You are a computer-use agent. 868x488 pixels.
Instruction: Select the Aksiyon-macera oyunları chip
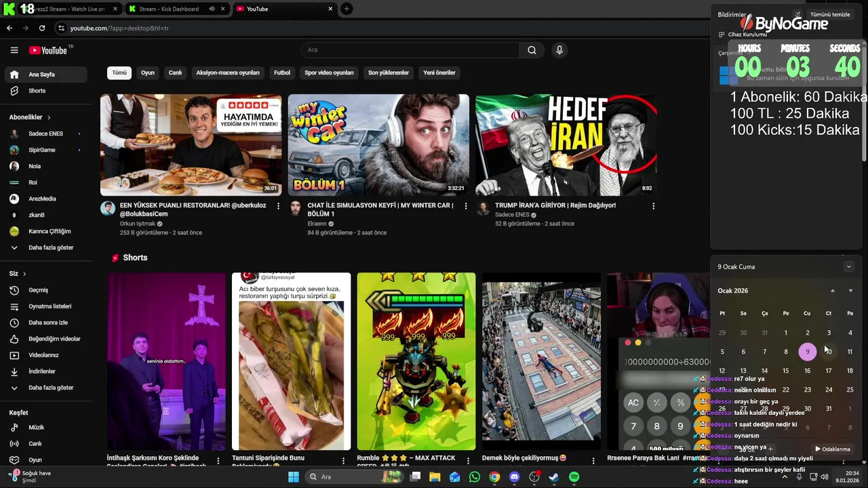228,73
